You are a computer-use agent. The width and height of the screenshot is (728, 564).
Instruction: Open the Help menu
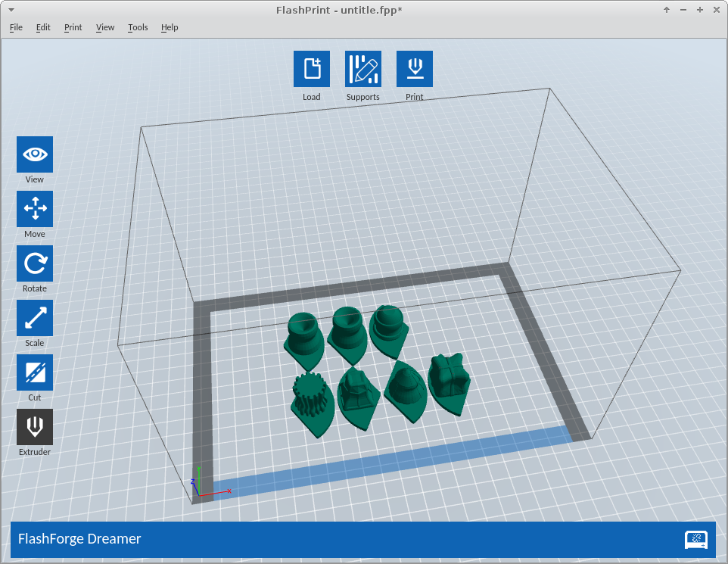point(170,27)
